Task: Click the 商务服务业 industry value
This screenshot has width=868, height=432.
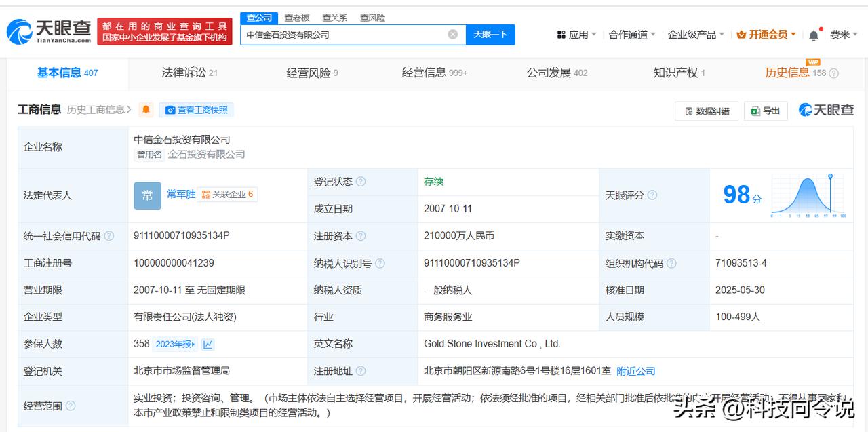Action: point(448,317)
